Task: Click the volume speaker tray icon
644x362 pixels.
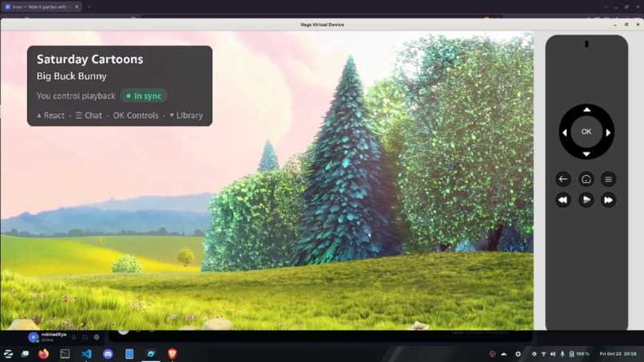Action: [x=553, y=354]
